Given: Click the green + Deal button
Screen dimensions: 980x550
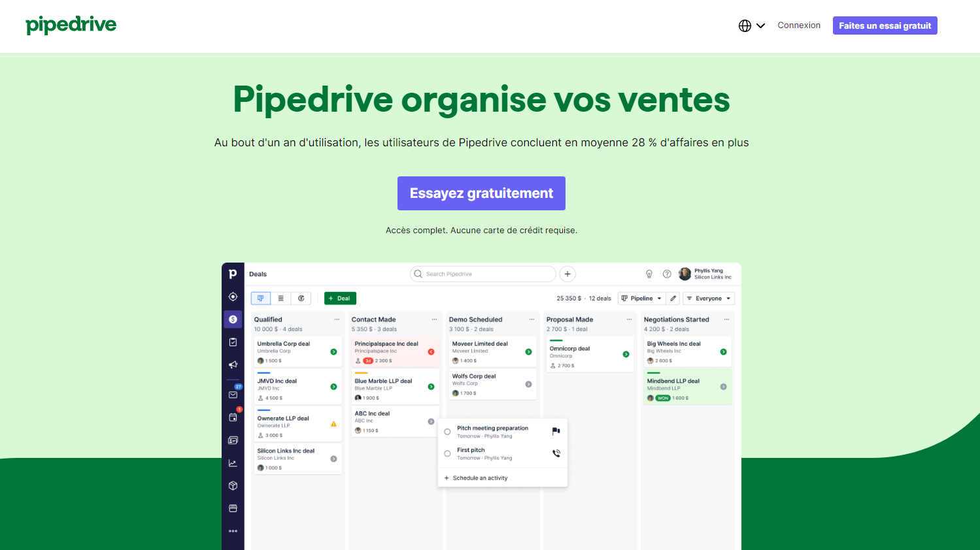Looking at the screenshot, I should [340, 299].
